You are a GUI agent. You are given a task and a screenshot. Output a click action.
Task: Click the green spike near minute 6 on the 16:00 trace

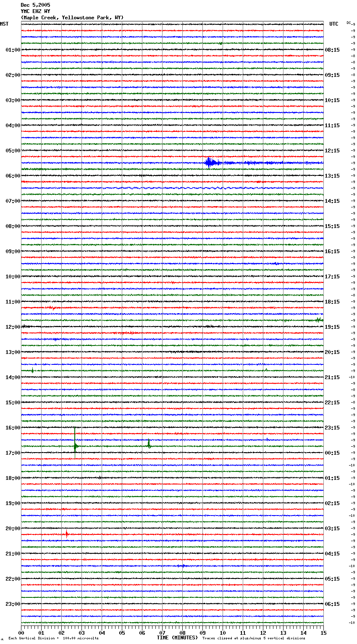149,444
